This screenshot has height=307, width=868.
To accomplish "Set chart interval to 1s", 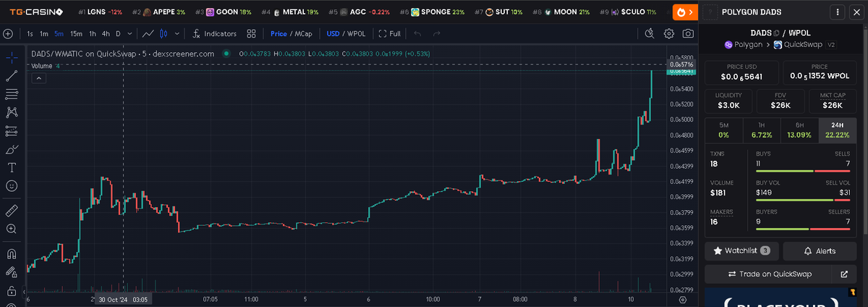I will point(30,33).
